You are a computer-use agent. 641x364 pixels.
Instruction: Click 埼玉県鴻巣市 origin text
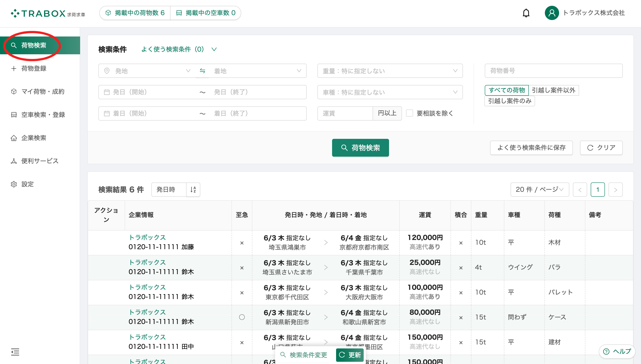287,247
